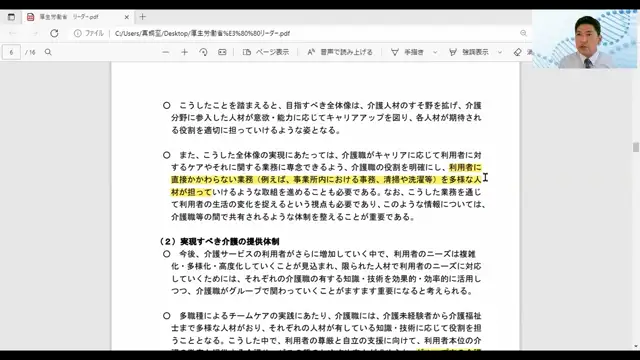Click the paragraph starting 今後、介護サービスの利用者
640x360 pixels.
coord(322,273)
